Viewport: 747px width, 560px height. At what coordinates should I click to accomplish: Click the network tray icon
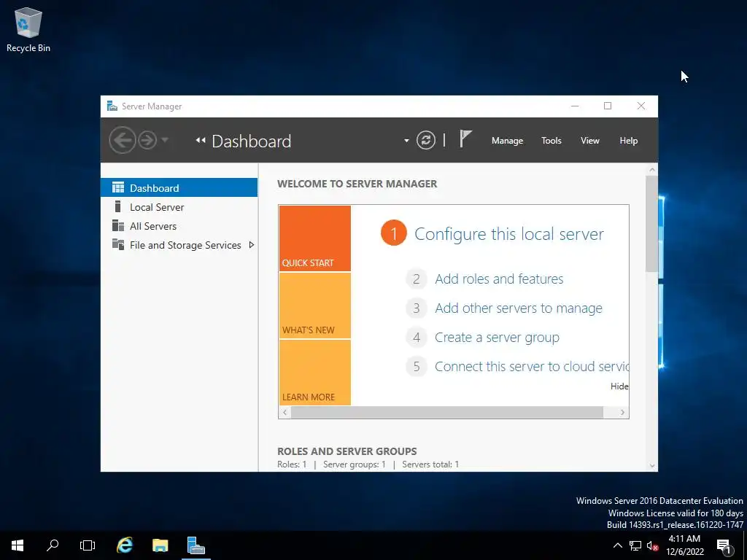pos(635,545)
